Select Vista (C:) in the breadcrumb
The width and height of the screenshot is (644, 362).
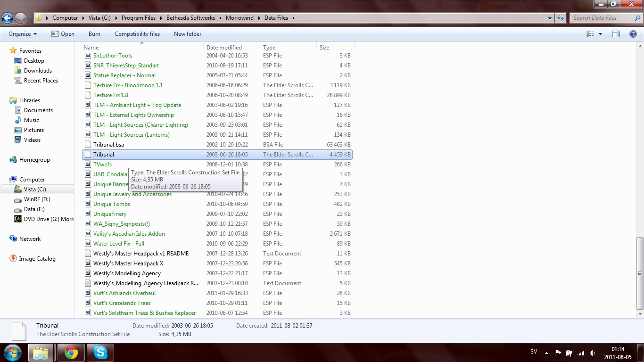(x=99, y=18)
